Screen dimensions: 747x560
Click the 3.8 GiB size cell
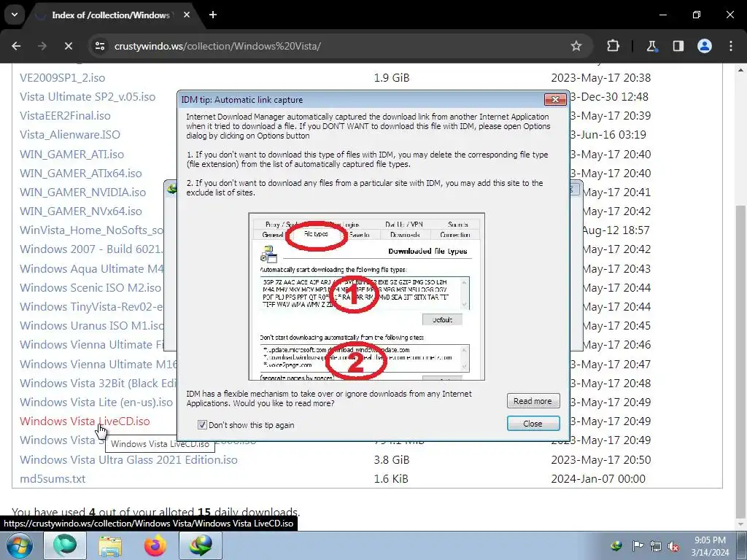(392, 460)
